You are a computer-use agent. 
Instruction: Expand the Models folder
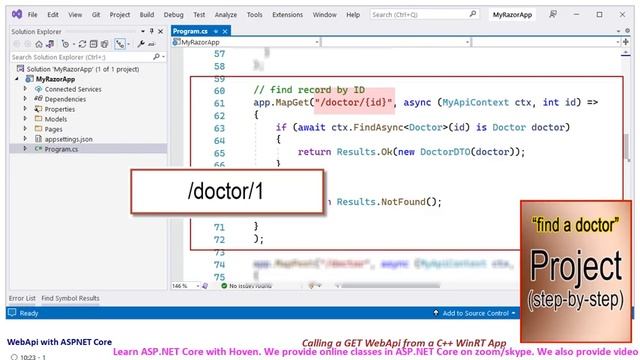pos(25,119)
